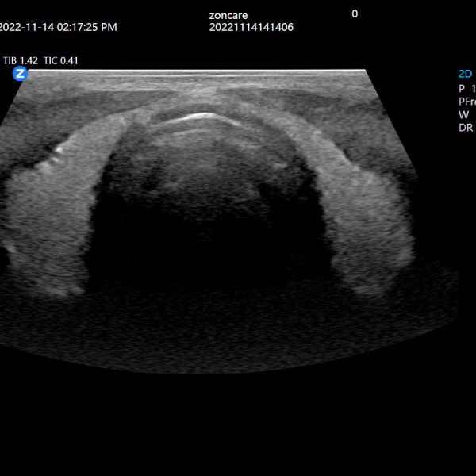The image size is (476, 476).
Task: Click the zoncare manufacturer label
Action: click(x=228, y=14)
